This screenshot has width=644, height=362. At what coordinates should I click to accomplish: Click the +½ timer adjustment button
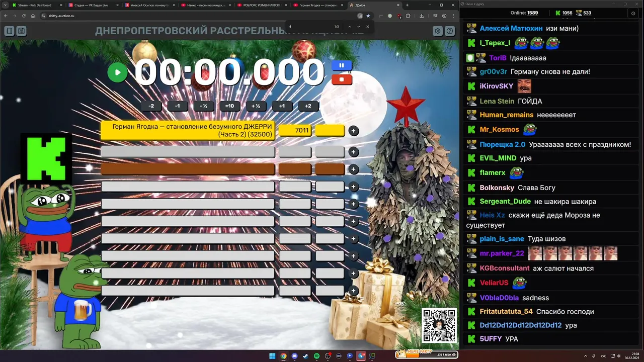pos(256,106)
